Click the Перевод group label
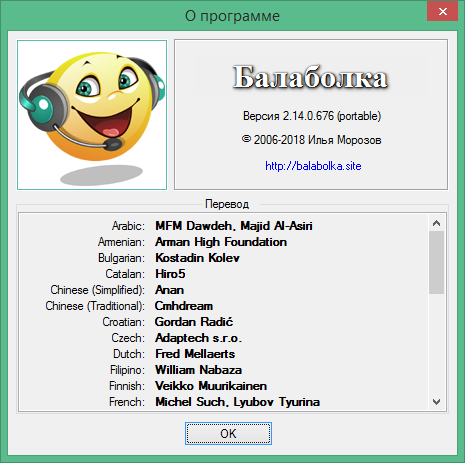The image size is (465, 463). click(x=227, y=204)
